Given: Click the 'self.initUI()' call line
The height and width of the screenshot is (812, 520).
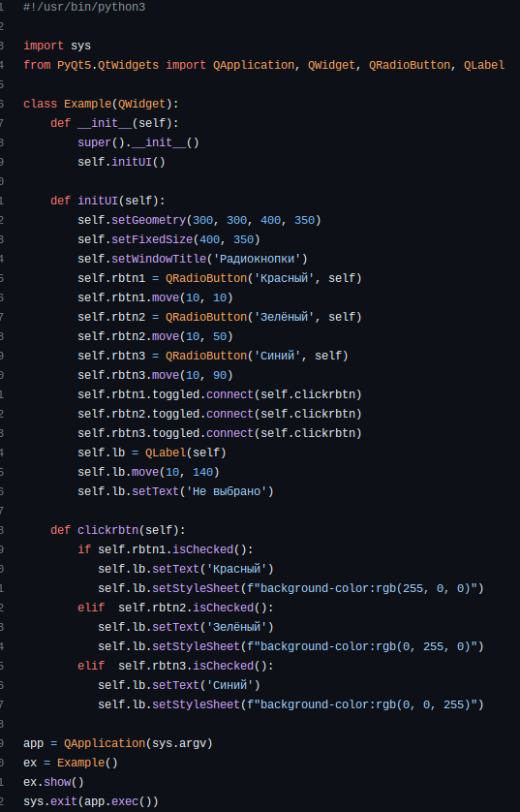Looking at the screenshot, I should [122, 162].
